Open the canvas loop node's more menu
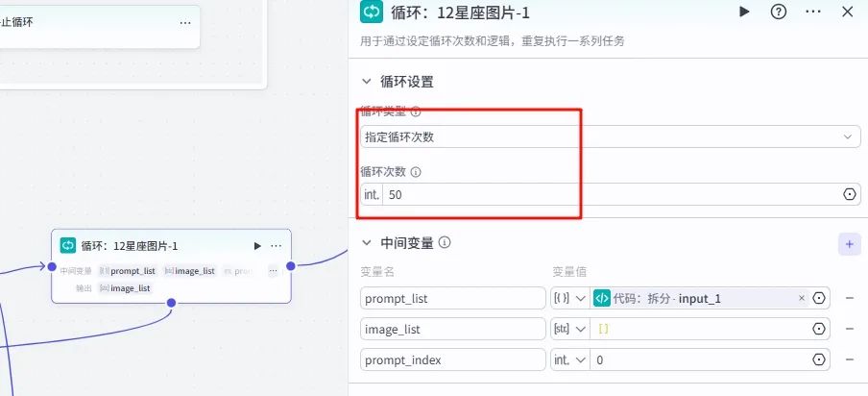The image size is (868, 396). (x=277, y=245)
